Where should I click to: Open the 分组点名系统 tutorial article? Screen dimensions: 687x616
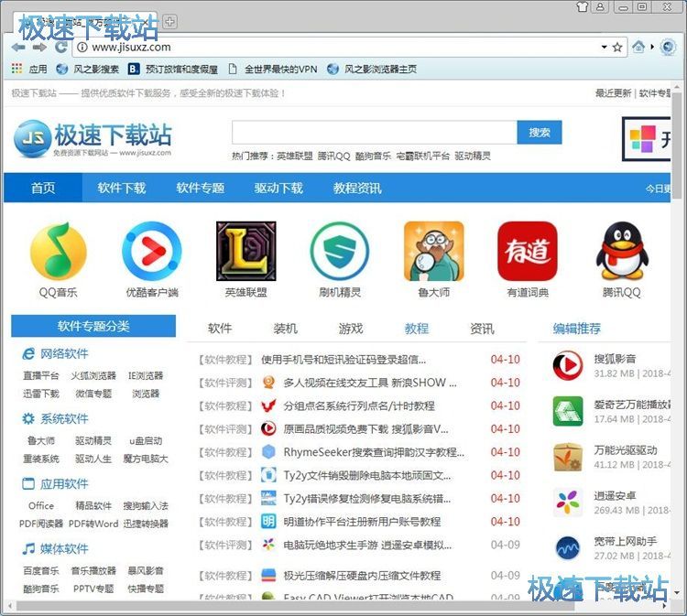[359, 405]
